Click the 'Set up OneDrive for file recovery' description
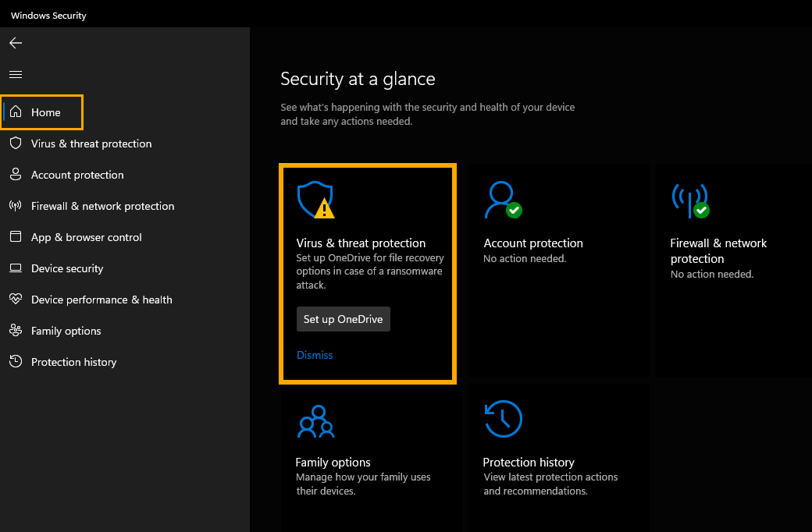This screenshot has width=812, height=532. [x=370, y=271]
